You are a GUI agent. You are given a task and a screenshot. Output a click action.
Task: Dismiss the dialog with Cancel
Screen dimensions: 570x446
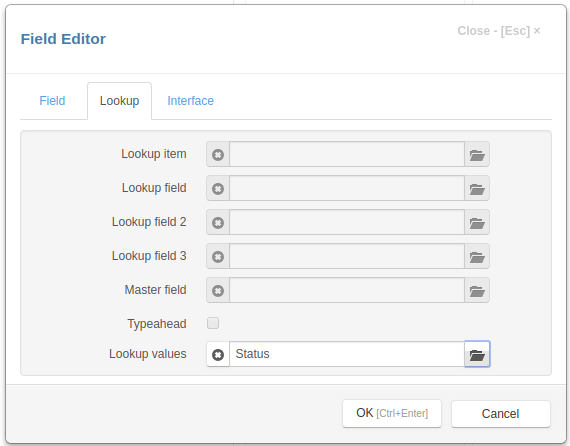coord(501,414)
